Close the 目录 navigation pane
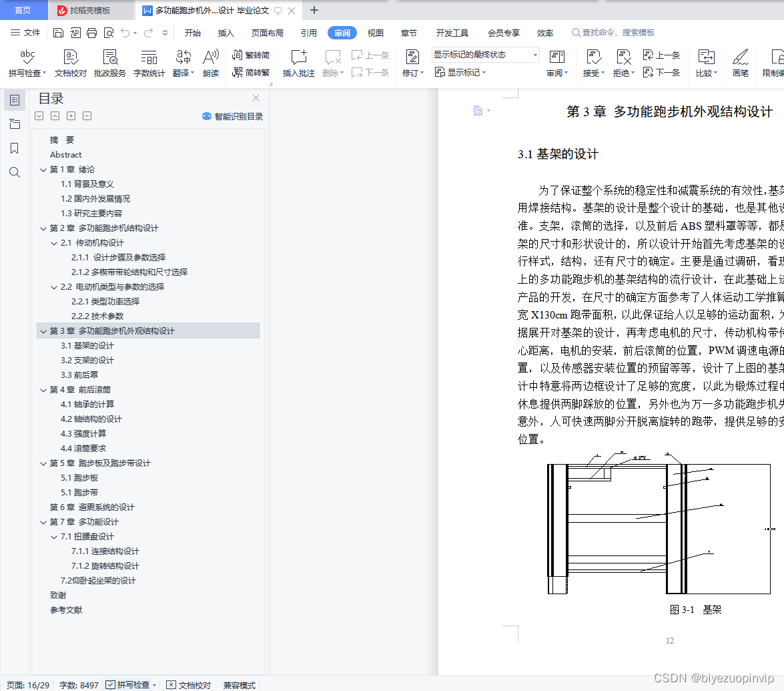Screen dimensions: 784x691 [256, 98]
